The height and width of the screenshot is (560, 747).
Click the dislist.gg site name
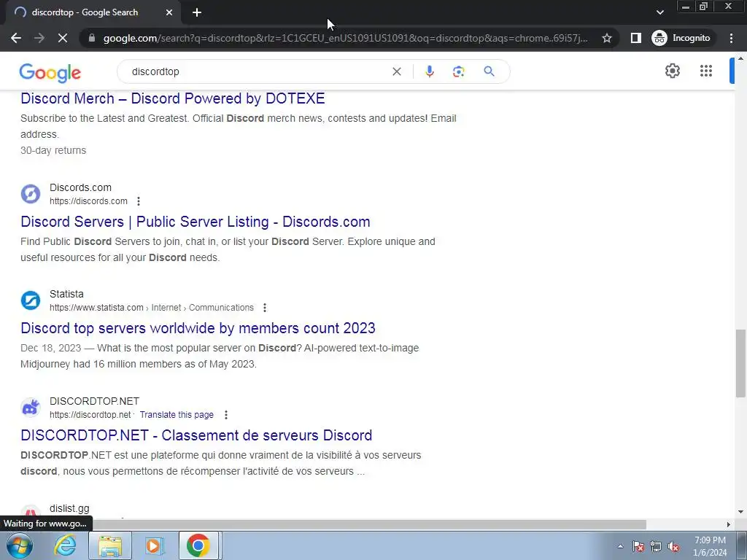click(69, 508)
